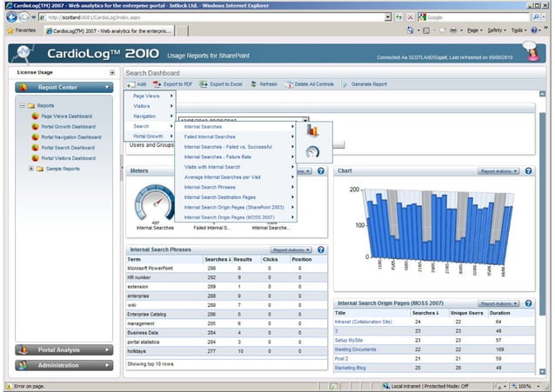Open the browser address bar dropdown arrow

[x=388, y=17]
